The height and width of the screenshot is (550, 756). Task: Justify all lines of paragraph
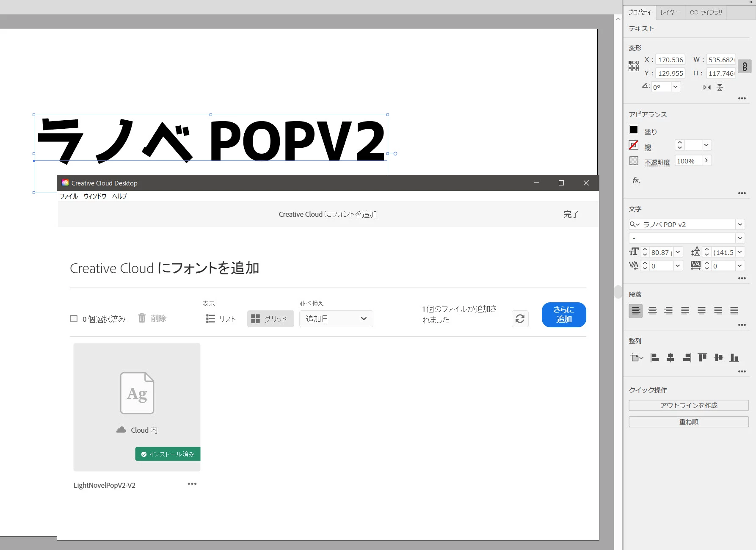(734, 311)
